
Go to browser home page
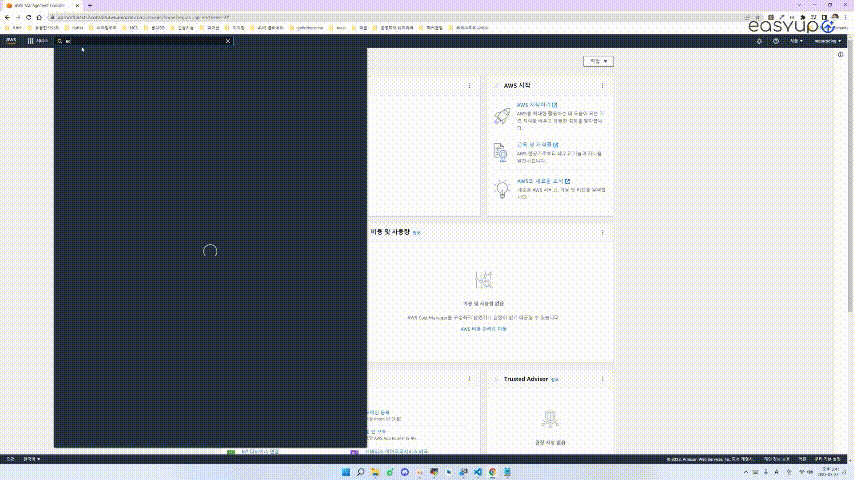point(39,17)
